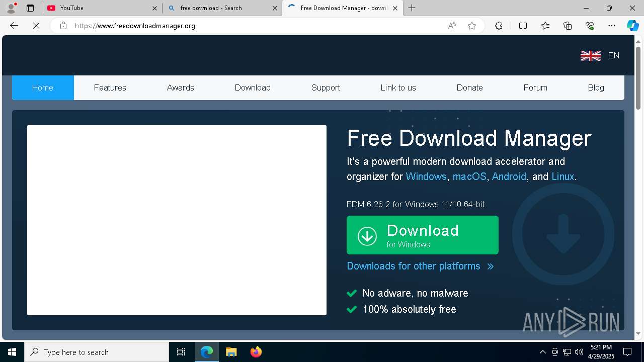Viewport: 644px width, 362px height.
Task: Click the taskbar search box
Action: click(x=97, y=352)
